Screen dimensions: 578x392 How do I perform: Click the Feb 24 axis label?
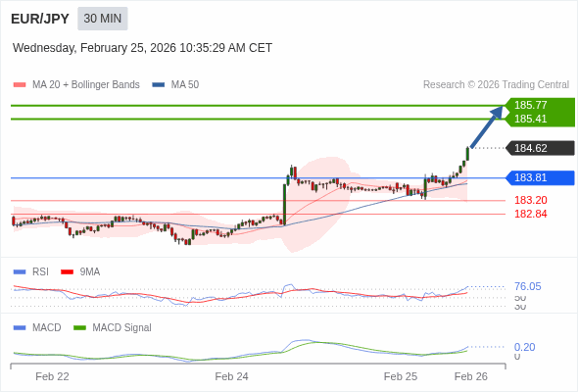(x=231, y=376)
